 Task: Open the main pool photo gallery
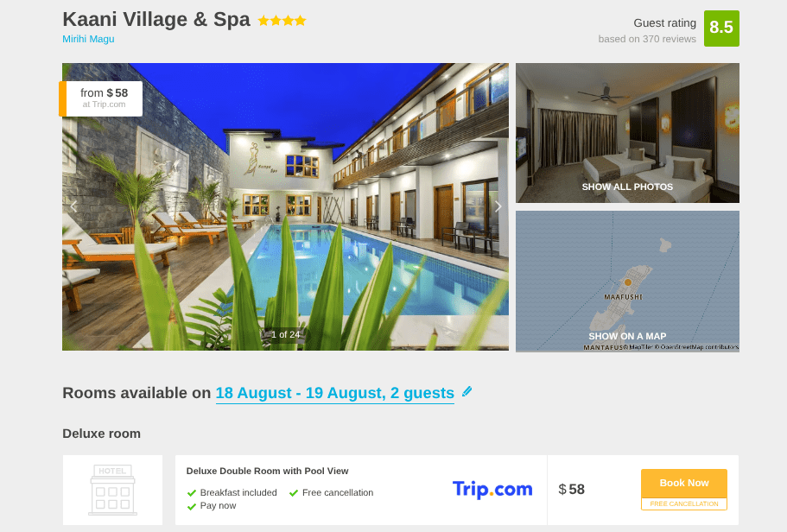(x=285, y=206)
